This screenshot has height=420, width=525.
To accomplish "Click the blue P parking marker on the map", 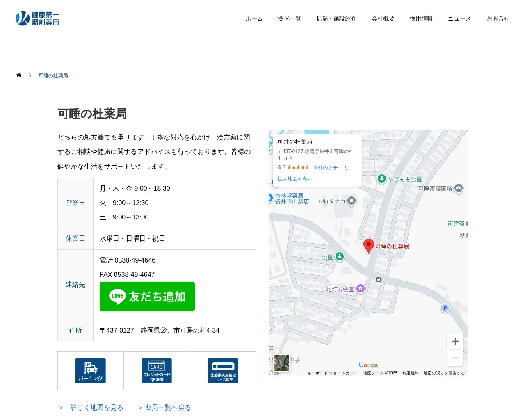I will (445, 308).
